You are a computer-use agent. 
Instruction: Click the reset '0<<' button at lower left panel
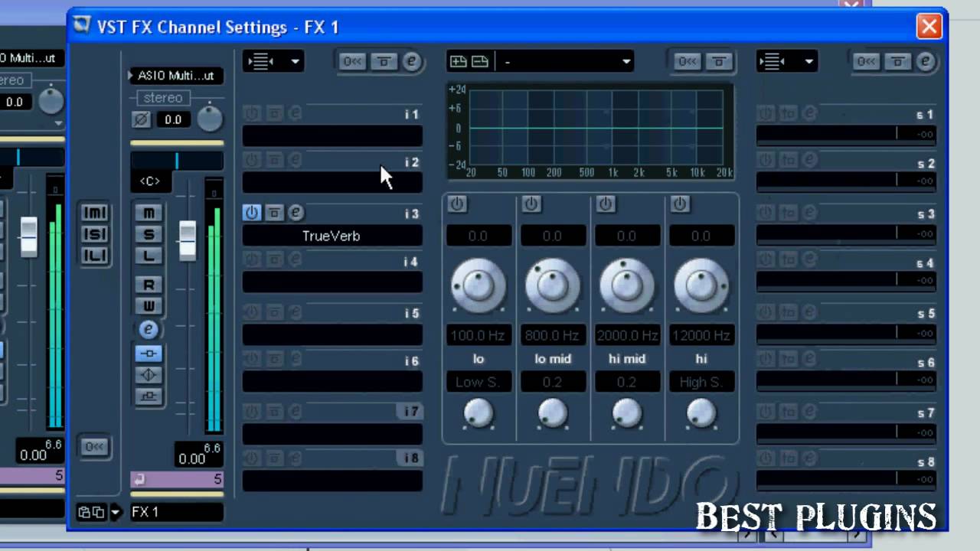(x=95, y=447)
